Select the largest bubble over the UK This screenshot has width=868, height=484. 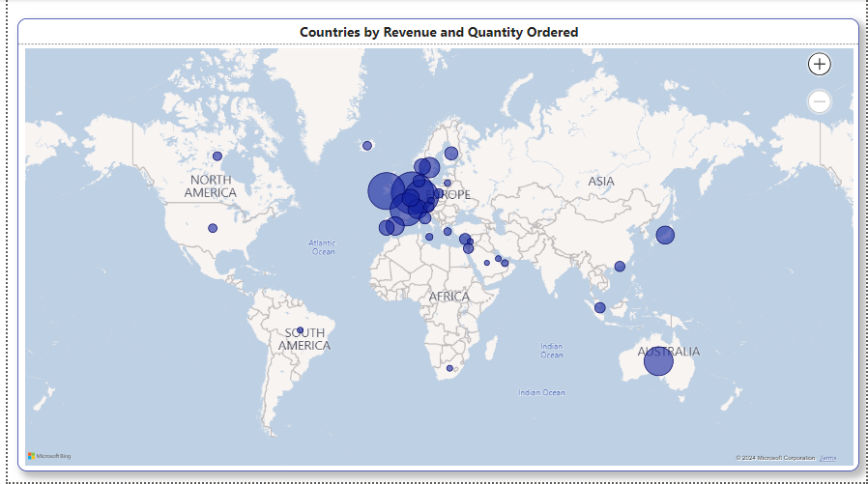[x=385, y=190]
